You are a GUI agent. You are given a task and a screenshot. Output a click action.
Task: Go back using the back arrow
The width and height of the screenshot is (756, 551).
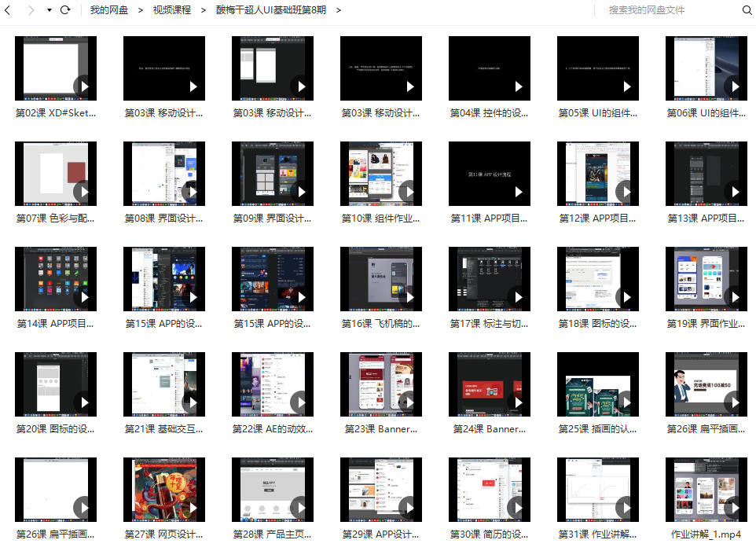pyautogui.click(x=8, y=10)
